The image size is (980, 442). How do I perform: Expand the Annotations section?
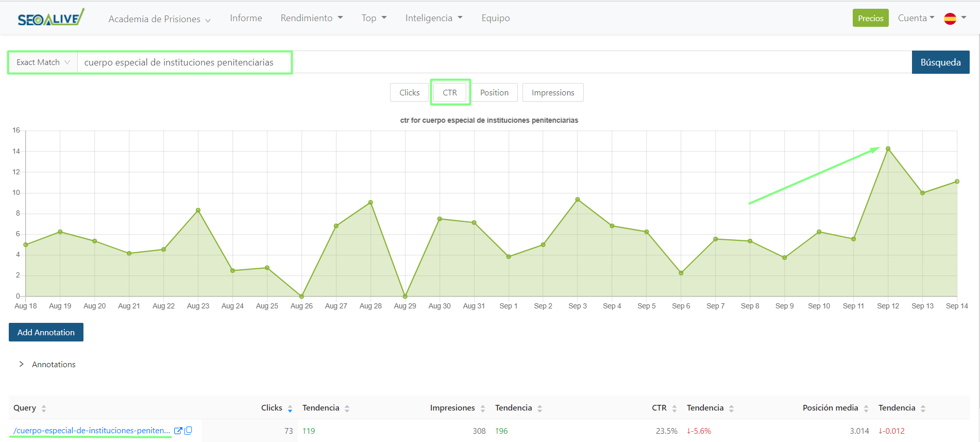[x=22, y=364]
